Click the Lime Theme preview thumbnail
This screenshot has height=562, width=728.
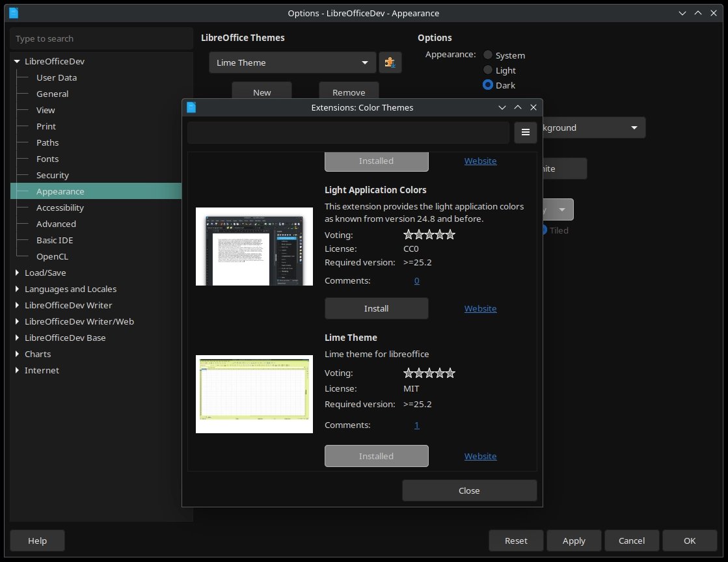point(254,394)
